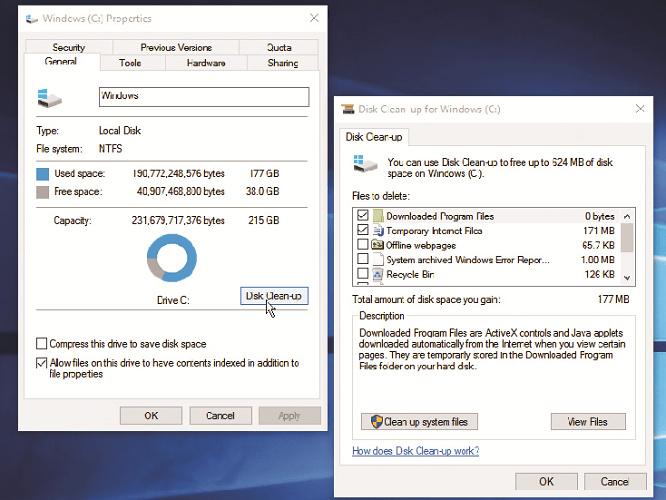This screenshot has width=666, height=500.
Task: Select the Disk Clean-up tab
Action: (x=374, y=137)
